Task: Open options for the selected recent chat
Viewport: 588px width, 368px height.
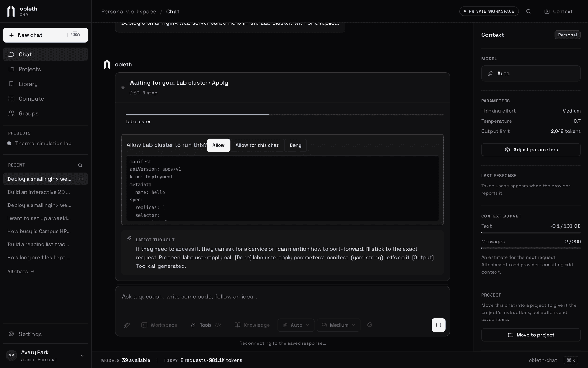Action: point(81,179)
